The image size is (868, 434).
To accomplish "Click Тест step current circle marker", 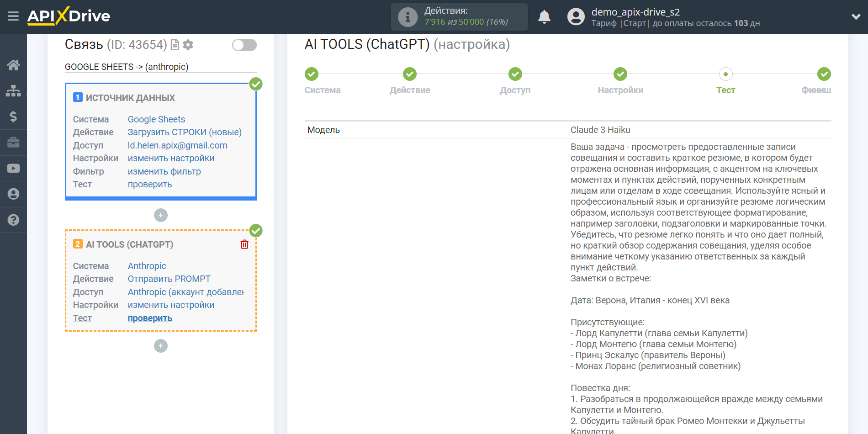I will pyautogui.click(x=725, y=74).
